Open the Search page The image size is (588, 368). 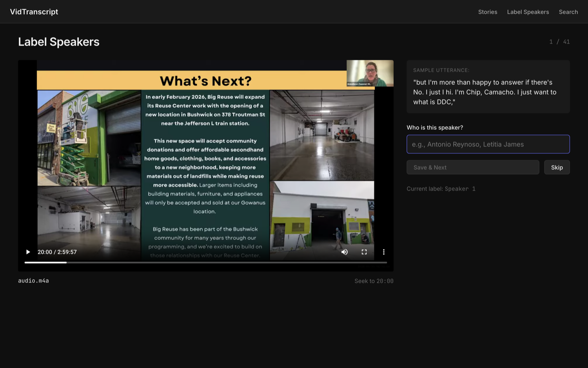point(568,12)
